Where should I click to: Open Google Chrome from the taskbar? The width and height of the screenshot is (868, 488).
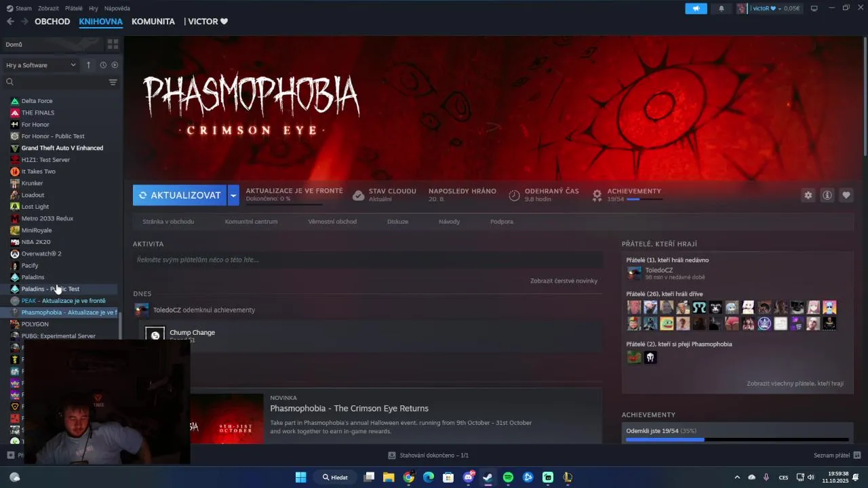408,477
